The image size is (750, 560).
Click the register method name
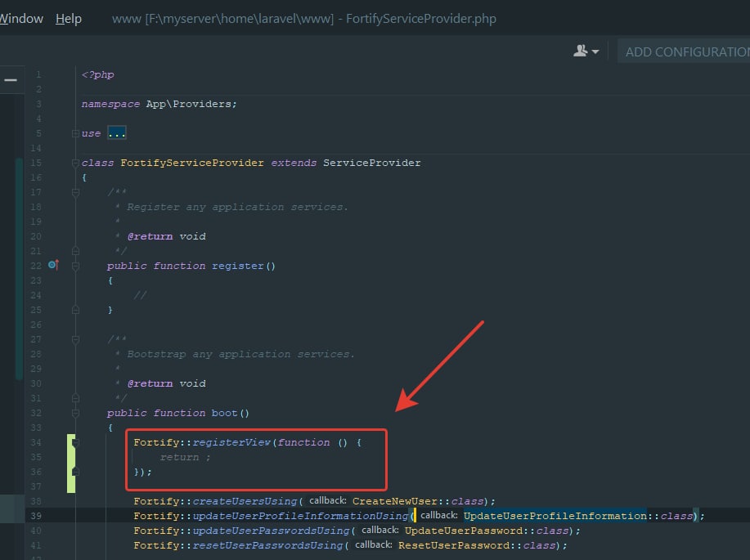tap(238, 266)
